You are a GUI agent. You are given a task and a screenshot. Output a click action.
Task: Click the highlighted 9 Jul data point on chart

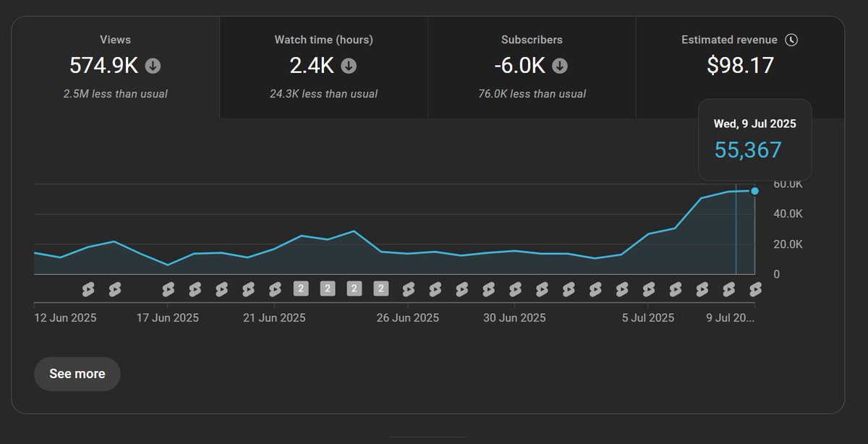click(x=755, y=191)
